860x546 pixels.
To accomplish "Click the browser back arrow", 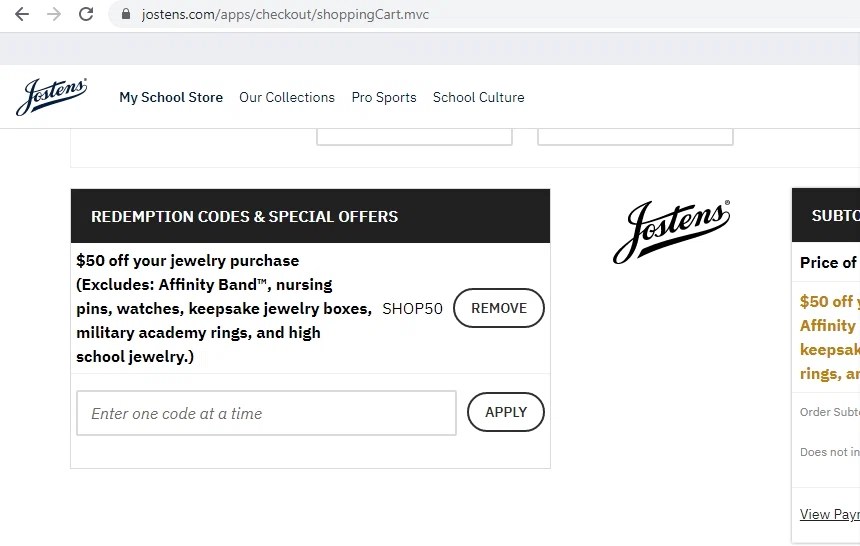I will click(x=22, y=14).
